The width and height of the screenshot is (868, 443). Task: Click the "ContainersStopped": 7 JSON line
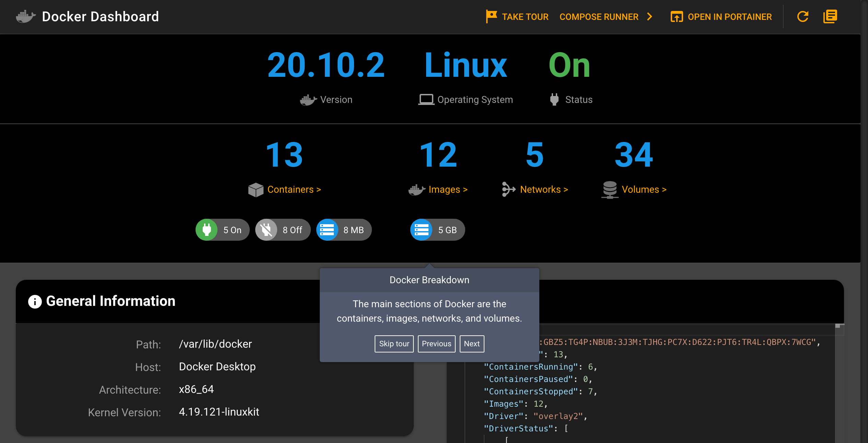pyautogui.click(x=540, y=391)
